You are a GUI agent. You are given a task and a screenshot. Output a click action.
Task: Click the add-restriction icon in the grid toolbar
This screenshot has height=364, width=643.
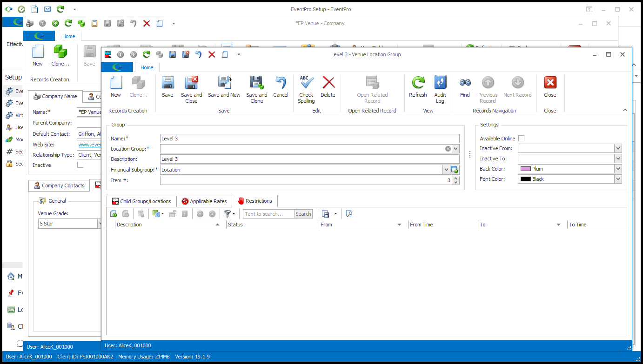(x=113, y=214)
